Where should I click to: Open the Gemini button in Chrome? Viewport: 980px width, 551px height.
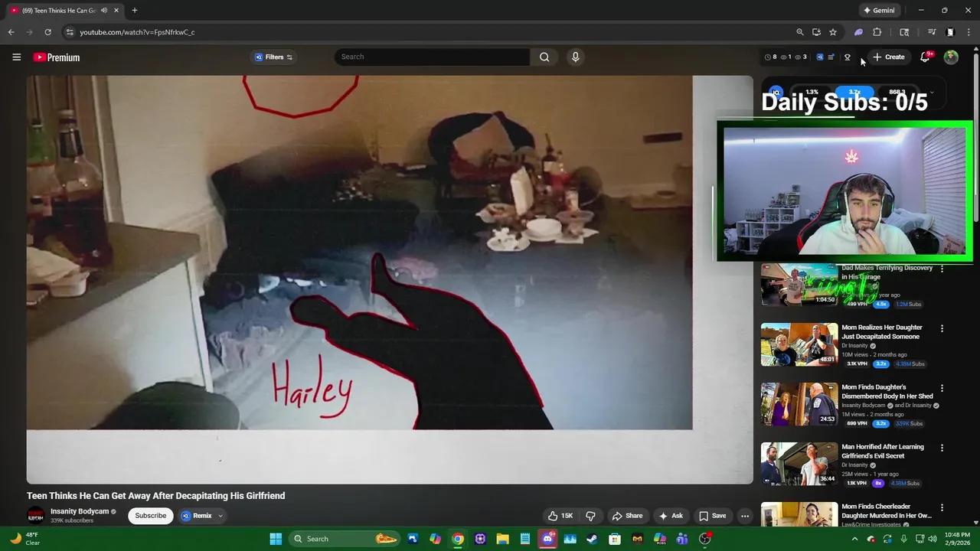pyautogui.click(x=879, y=11)
